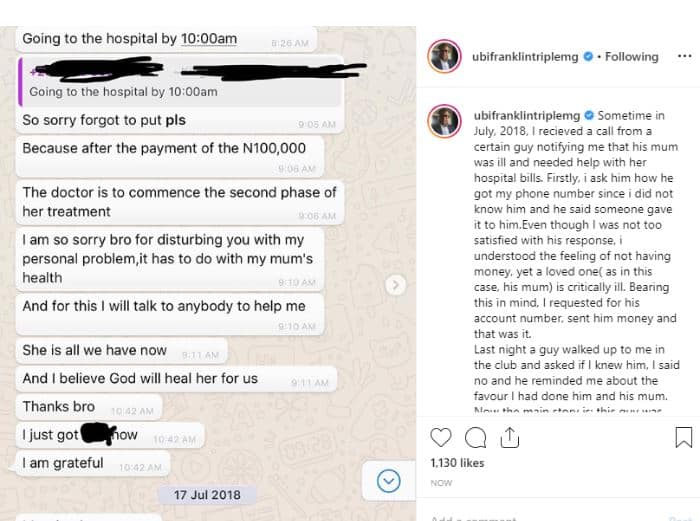Image resolution: width=700 pixels, height=521 pixels.
Task: Click the 17 Jul 2018 date marker
Action: [207, 495]
